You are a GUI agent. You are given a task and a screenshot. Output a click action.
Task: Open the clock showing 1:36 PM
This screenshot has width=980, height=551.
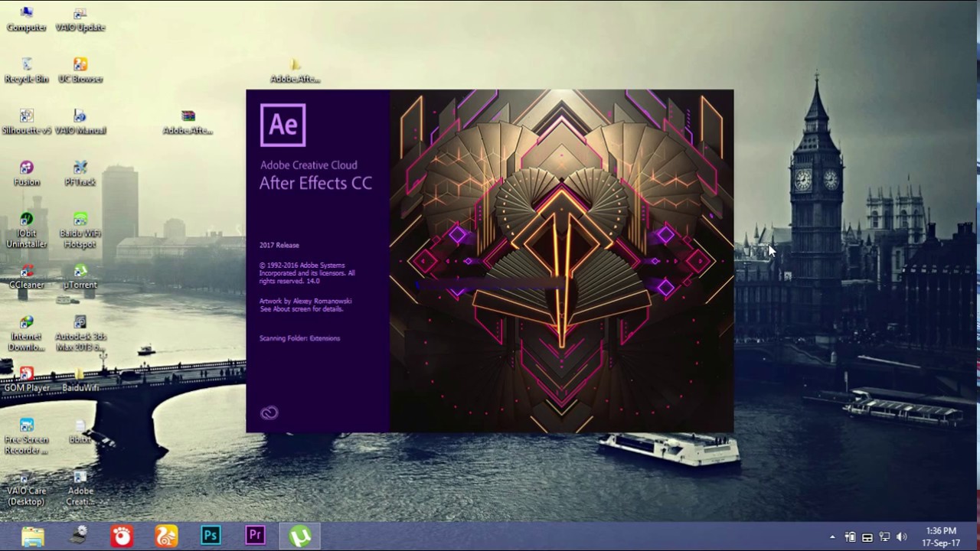tap(941, 536)
